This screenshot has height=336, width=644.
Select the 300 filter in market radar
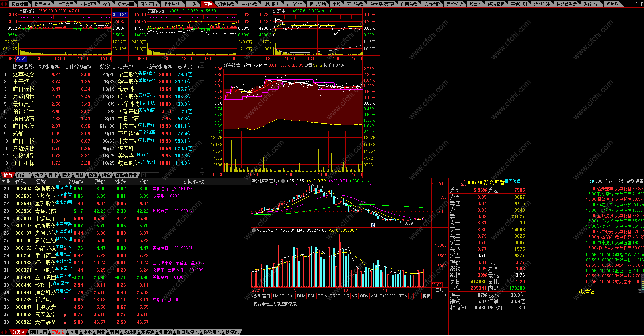[x=599, y=181]
